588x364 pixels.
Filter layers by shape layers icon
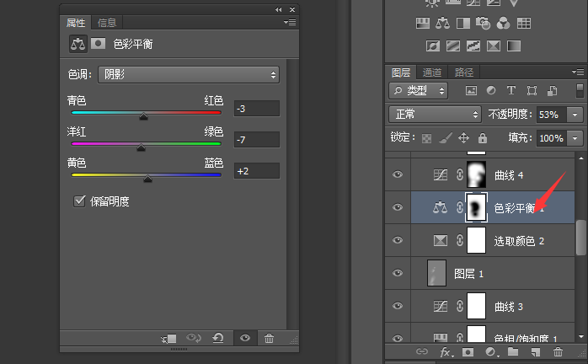pos(532,90)
